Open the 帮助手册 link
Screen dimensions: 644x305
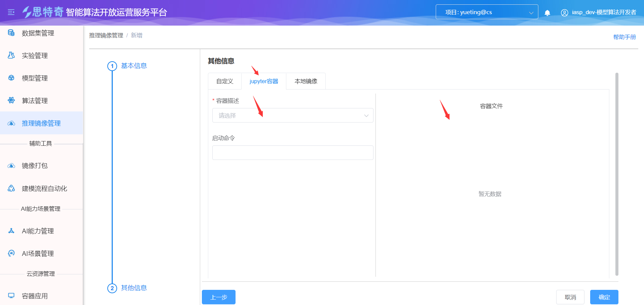[624, 37]
